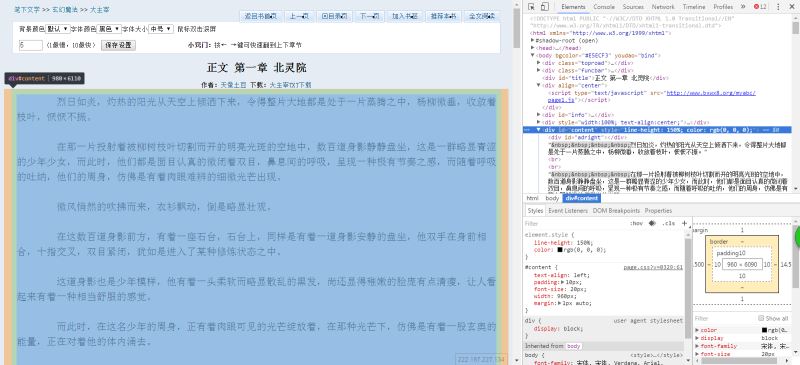This screenshot has width=800, height=365.
Task: Switch to Event Listeners pane
Action: tap(568, 210)
